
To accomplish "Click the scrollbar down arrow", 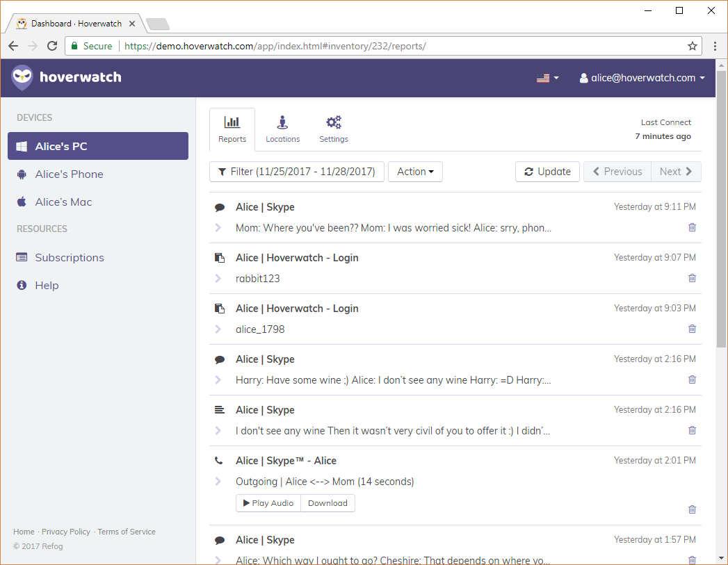I will click(721, 559).
